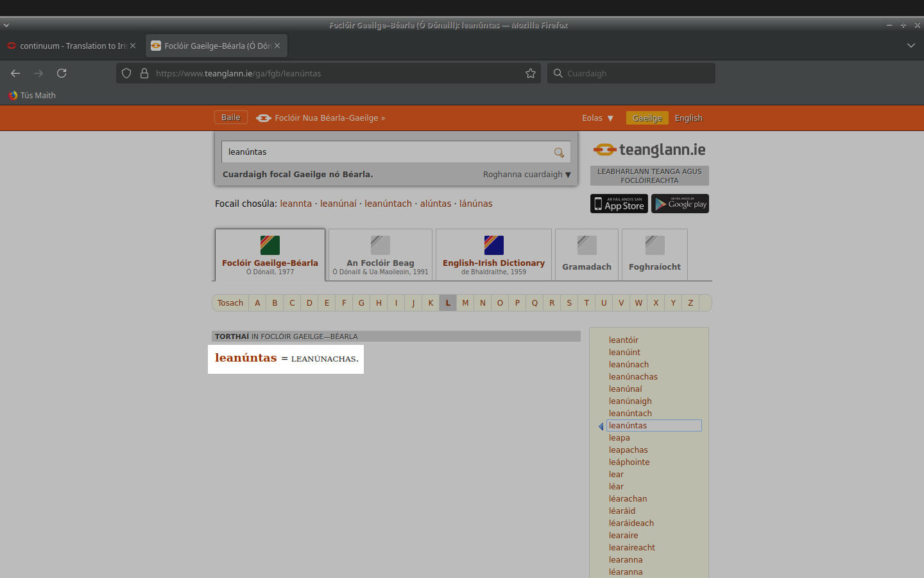Select letter M in the alphabet bar
This screenshot has width=924, height=578.
click(x=465, y=303)
